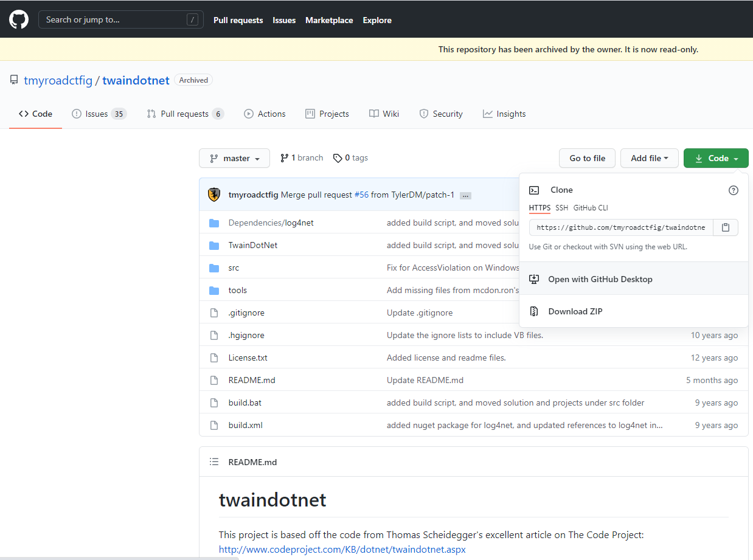
Task: Open README outline list icon
Action: (214, 462)
